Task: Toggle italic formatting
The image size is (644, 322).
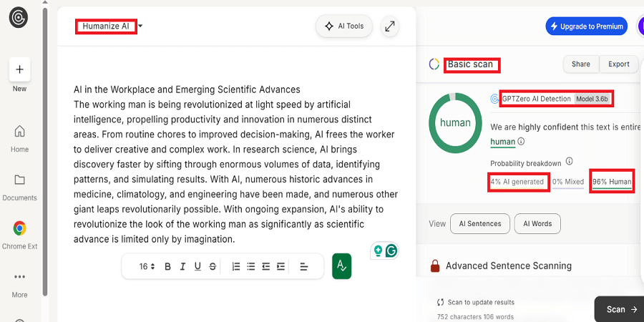Action: click(182, 267)
